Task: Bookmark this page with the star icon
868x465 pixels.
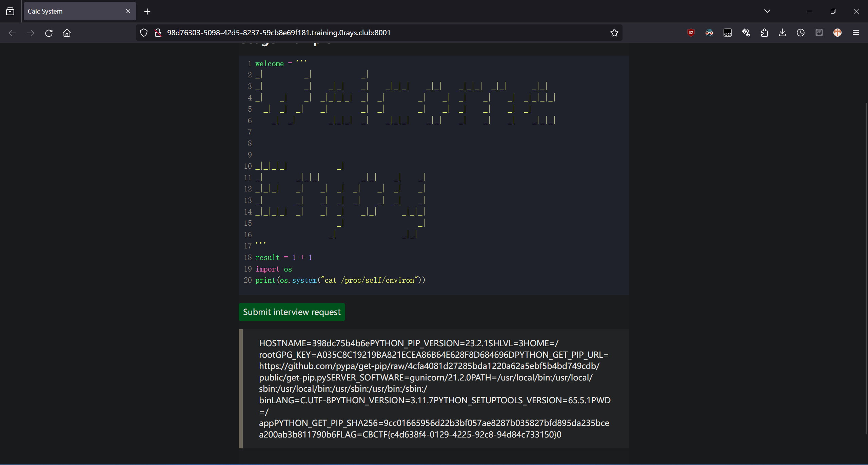Action: [614, 33]
